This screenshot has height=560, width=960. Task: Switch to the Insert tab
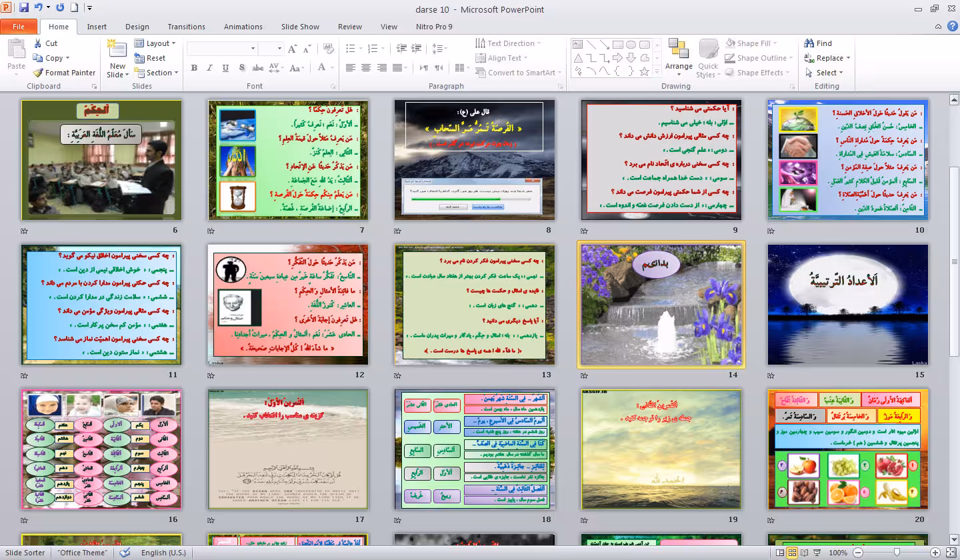97,27
